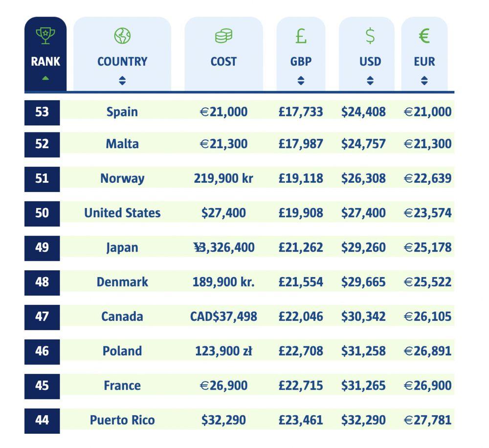Select rank 53 badge for Spain
The image size is (489, 448).
pos(42,112)
